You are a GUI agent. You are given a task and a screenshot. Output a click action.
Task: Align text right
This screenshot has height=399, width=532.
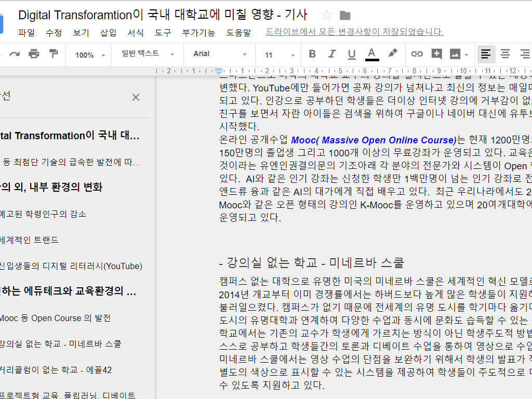[x=525, y=54]
